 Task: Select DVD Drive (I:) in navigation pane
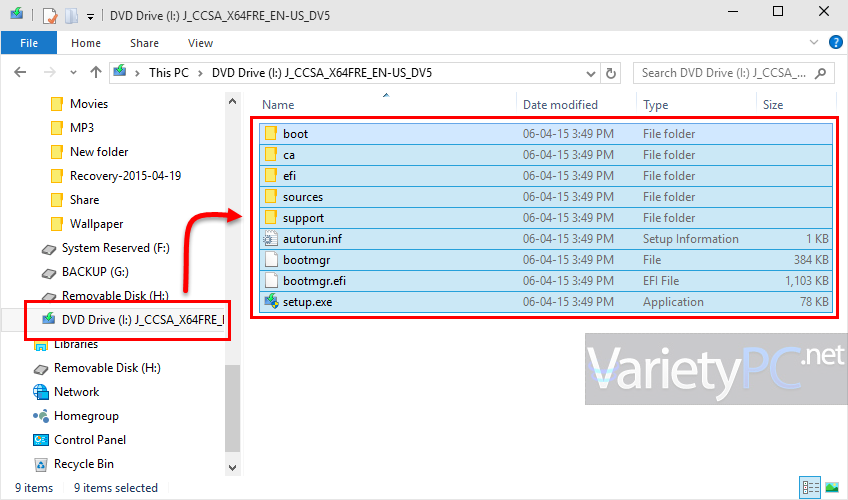142,320
